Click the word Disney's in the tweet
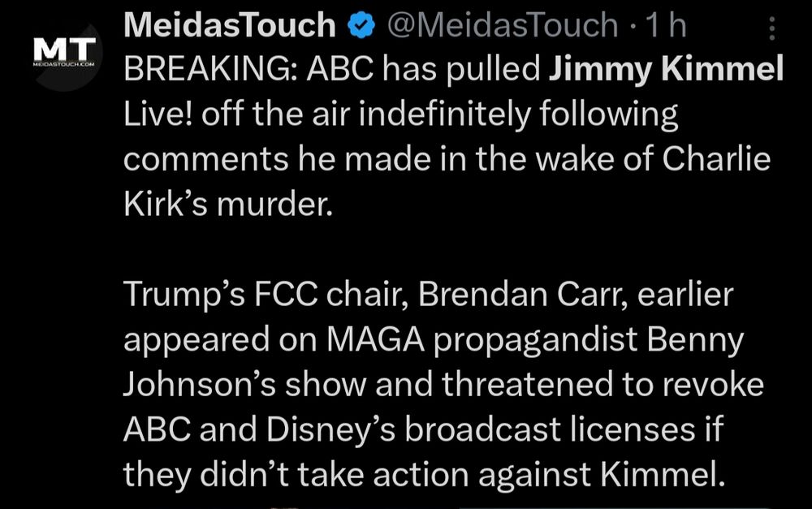 [331, 431]
